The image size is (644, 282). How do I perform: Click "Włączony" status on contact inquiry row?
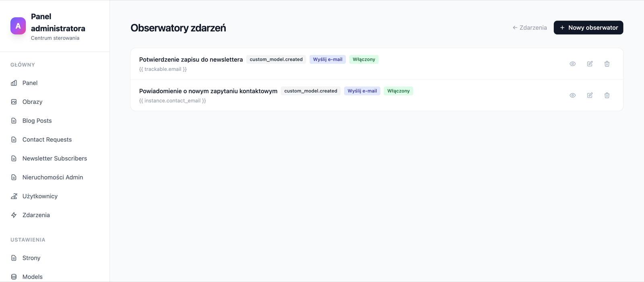click(x=398, y=91)
